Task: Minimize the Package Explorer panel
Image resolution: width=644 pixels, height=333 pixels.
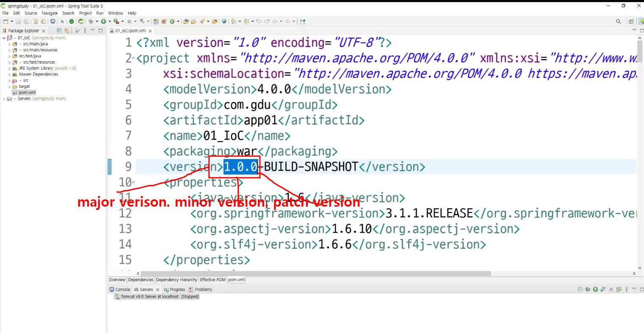Action: pyautogui.click(x=92, y=30)
